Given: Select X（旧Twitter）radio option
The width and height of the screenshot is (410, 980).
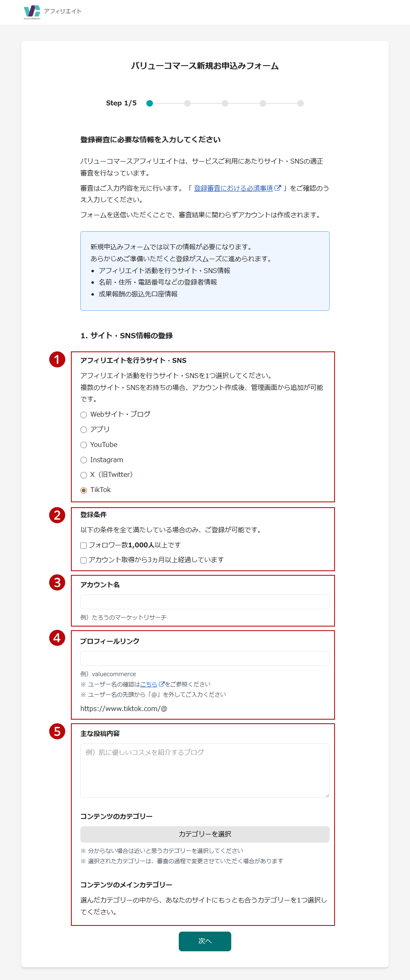Looking at the screenshot, I should tap(84, 475).
